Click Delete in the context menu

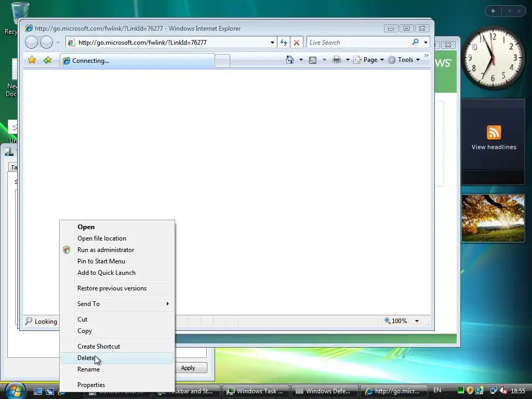(x=117, y=358)
